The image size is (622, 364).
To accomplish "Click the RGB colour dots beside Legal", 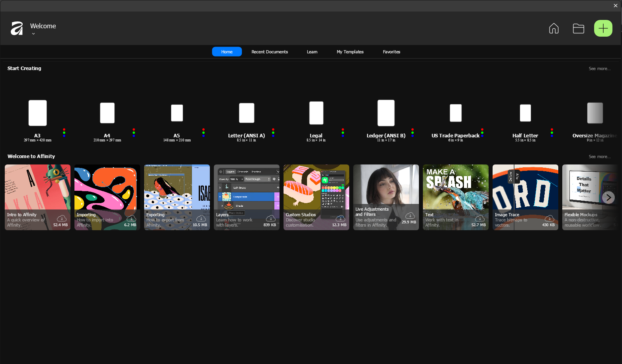I will [343, 133].
